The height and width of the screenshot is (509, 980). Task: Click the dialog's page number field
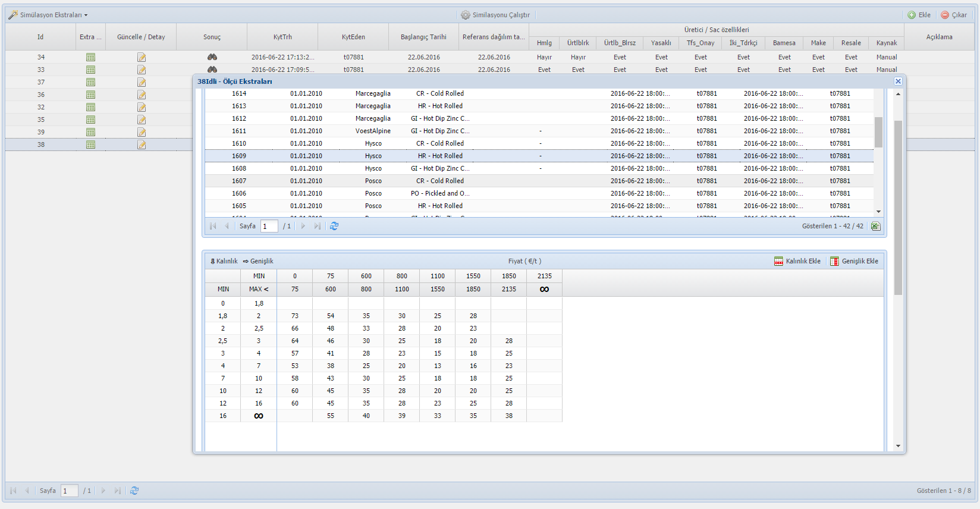pos(269,226)
